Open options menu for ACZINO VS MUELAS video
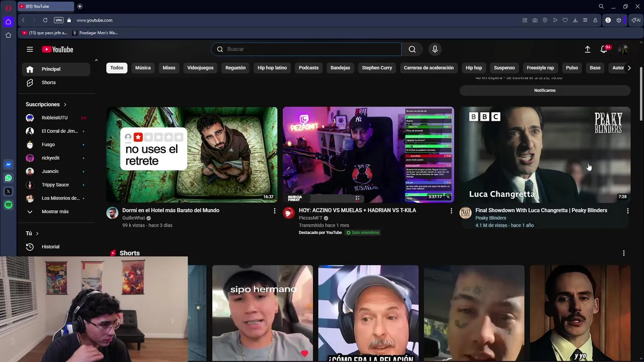 (x=451, y=211)
